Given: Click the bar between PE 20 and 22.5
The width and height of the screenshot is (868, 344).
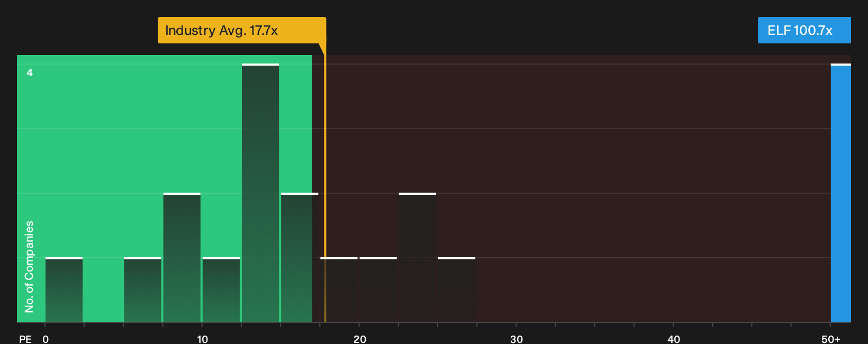Looking at the screenshot, I should [x=378, y=289].
